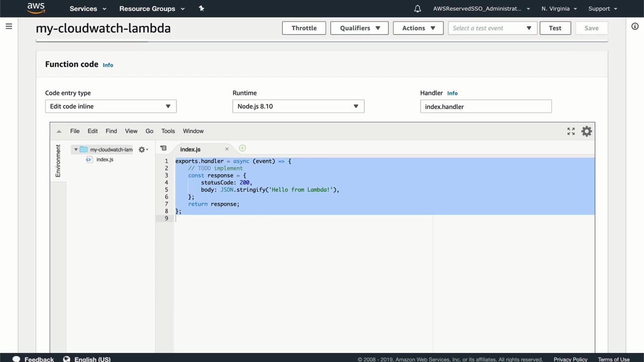
Task: Open editor preferences gear icon
Action: (x=587, y=131)
